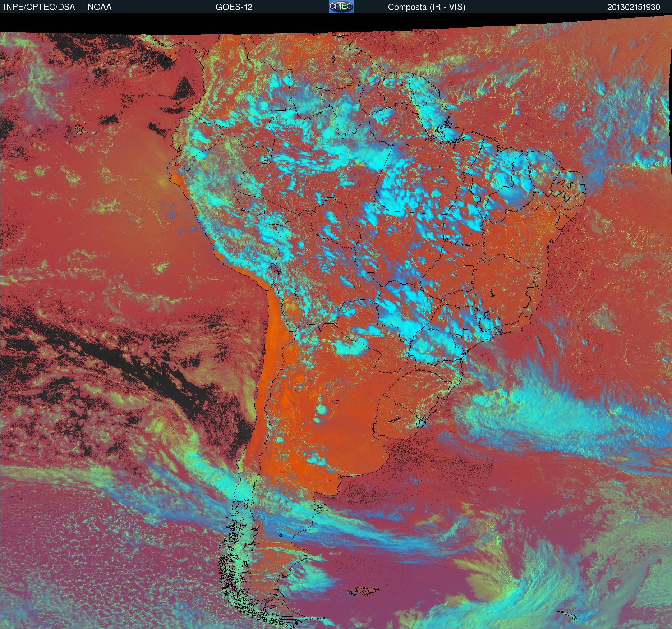Click the timestamp '201302151930'
The height and width of the screenshot is (629, 672).
[634, 7]
